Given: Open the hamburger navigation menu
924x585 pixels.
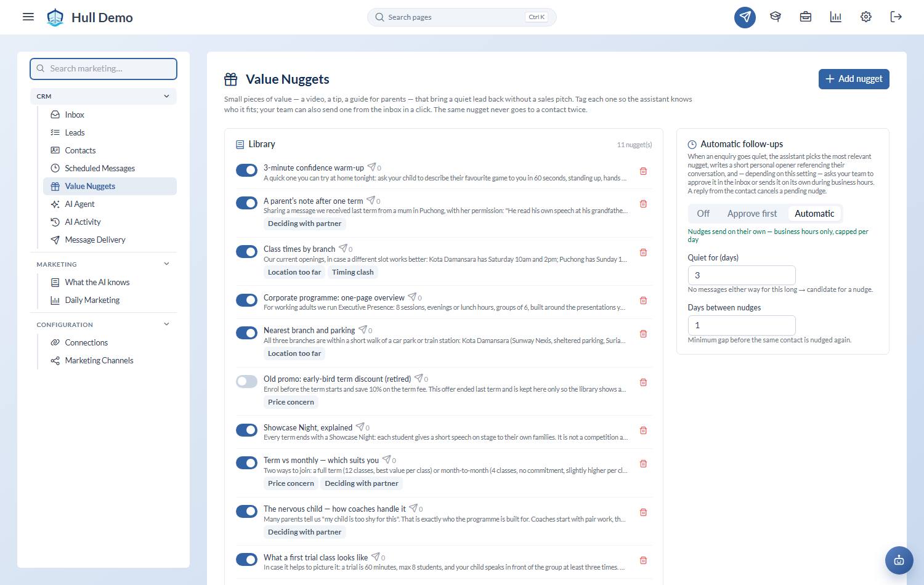Looking at the screenshot, I should (28, 17).
